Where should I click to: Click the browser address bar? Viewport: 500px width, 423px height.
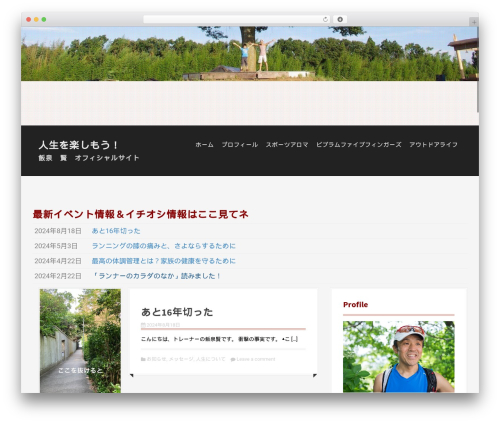[x=236, y=20]
